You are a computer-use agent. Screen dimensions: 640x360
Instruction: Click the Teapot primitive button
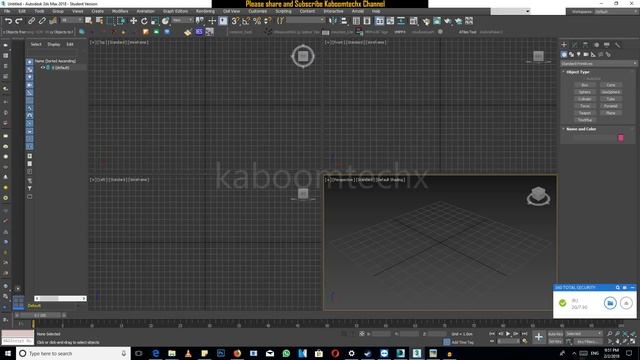584,113
